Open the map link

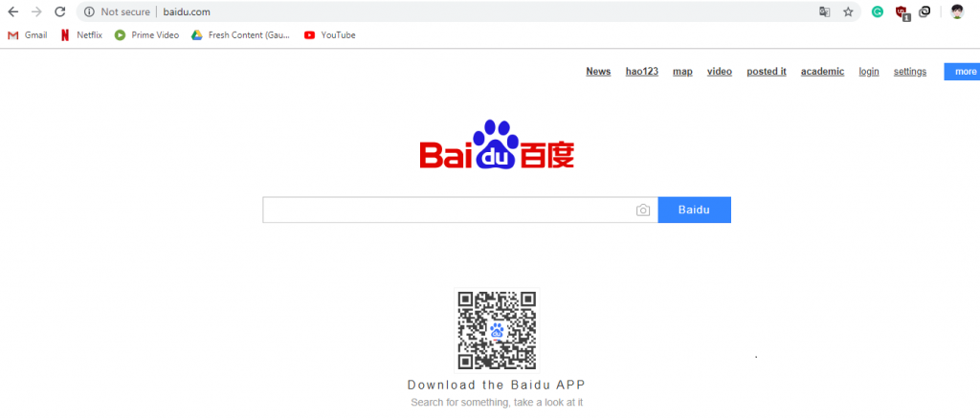coord(682,72)
